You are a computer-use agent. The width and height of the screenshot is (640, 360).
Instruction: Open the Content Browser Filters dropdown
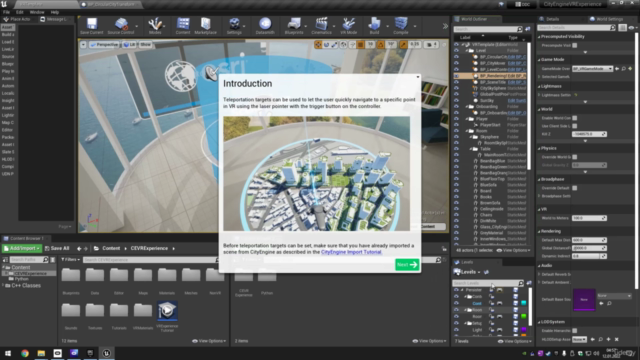[x=70, y=260]
